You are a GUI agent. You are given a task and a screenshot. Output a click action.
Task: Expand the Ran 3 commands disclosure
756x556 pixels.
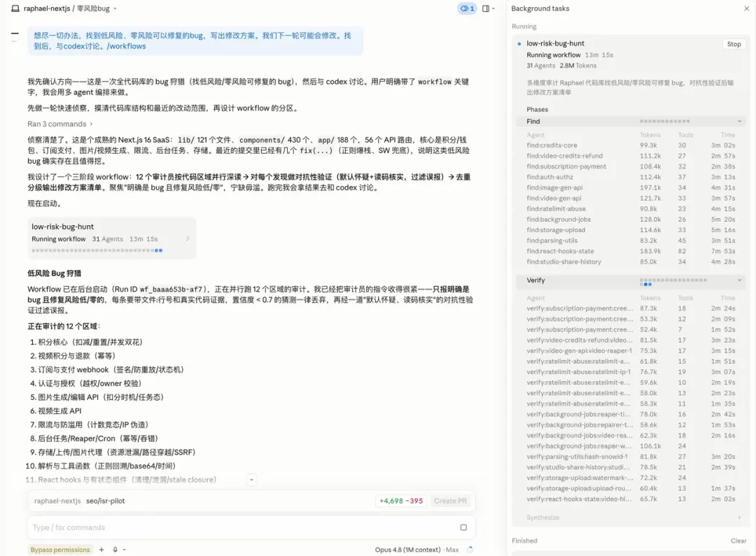pyautogui.click(x=59, y=124)
